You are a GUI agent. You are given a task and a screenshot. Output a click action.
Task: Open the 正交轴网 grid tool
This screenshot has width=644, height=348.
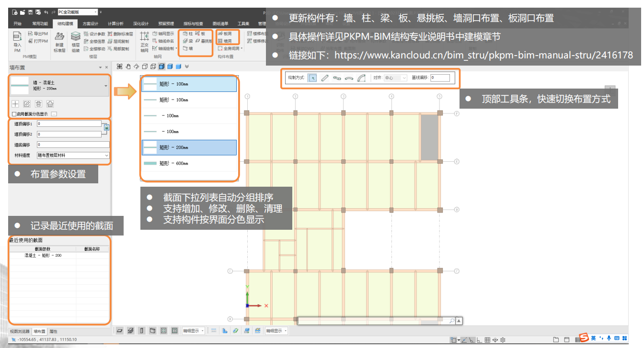pos(144,40)
